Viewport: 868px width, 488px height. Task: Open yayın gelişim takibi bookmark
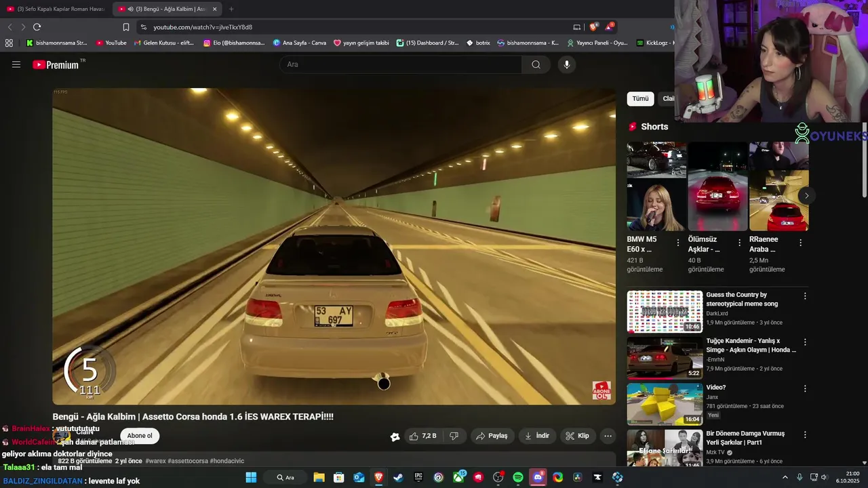click(x=361, y=43)
